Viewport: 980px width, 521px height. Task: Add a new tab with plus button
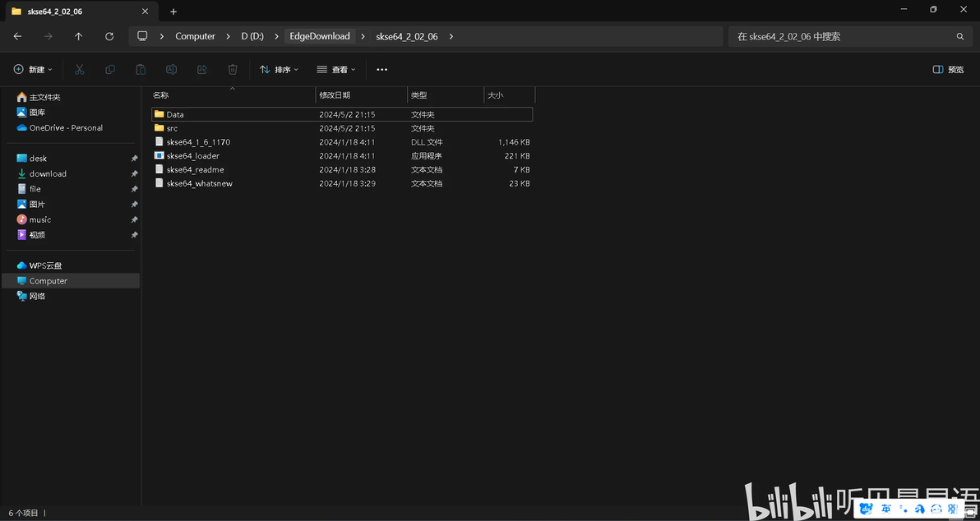tap(173, 12)
